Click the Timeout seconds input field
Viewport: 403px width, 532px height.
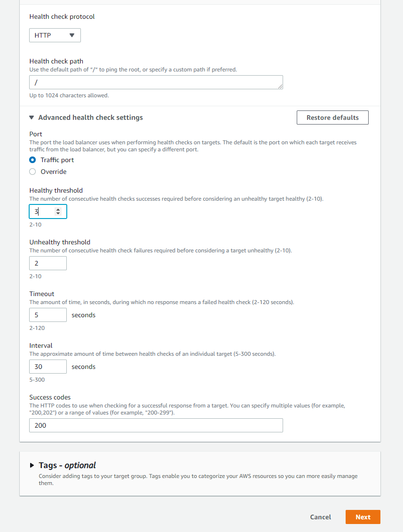pyautogui.click(x=48, y=315)
